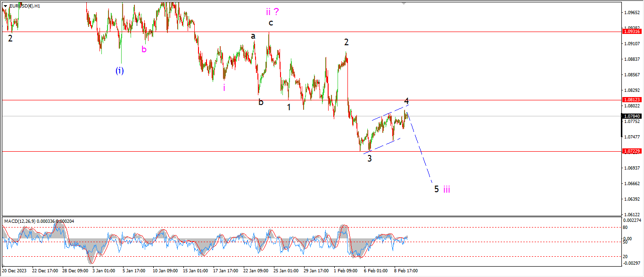Select the red 1.09316 price level tag
The image size is (644, 277).
(632, 32)
